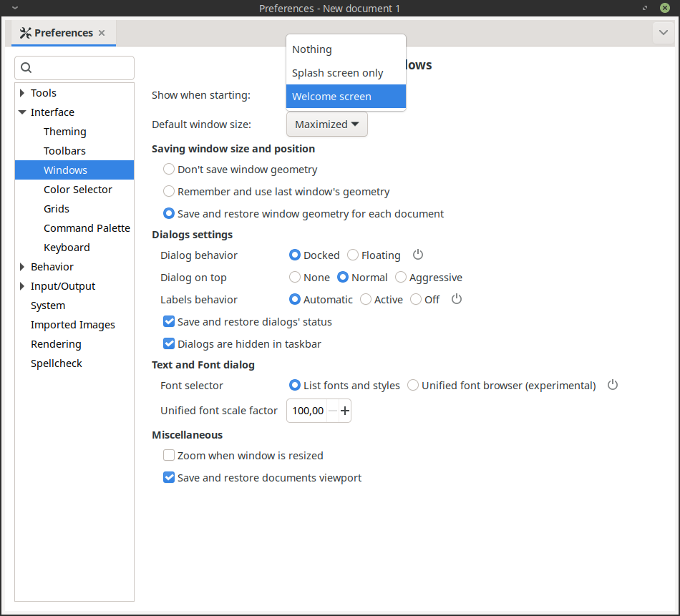Image resolution: width=680 pixels, height=616 pixels.
Task: Expand the Tools tree section
Action: tap(22, 93)
